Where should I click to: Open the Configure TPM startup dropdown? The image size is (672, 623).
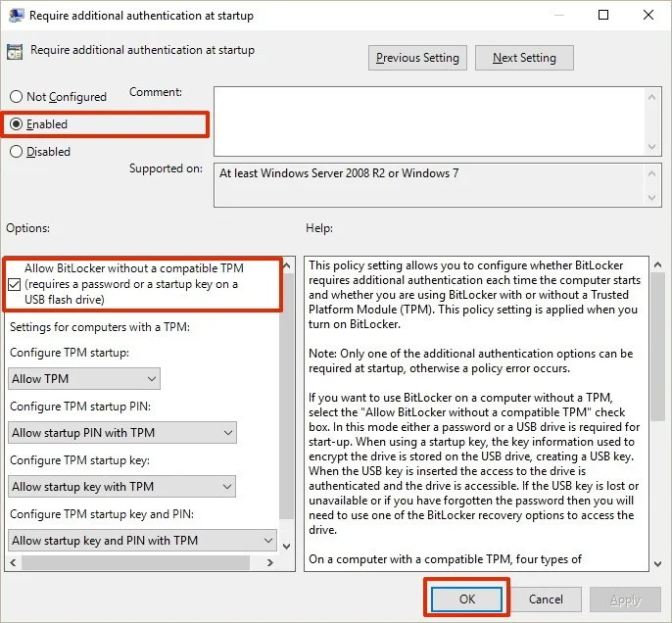84,379
